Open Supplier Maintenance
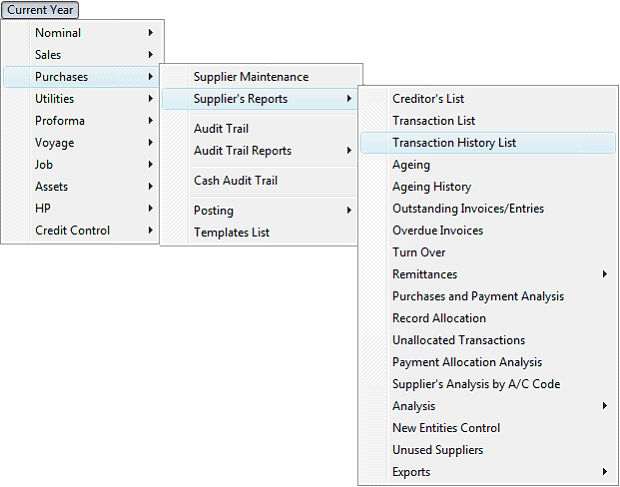Screen dimensions: 620x487 [259, 77]
